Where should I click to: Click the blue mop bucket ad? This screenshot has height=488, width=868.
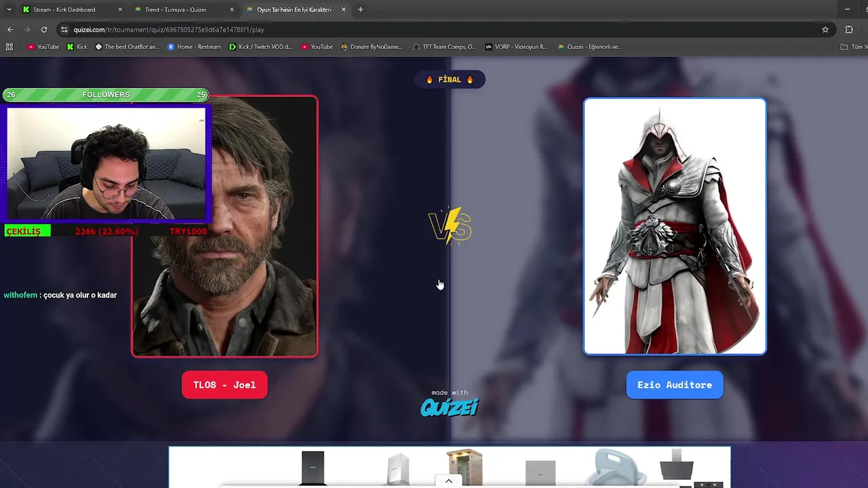616,467
